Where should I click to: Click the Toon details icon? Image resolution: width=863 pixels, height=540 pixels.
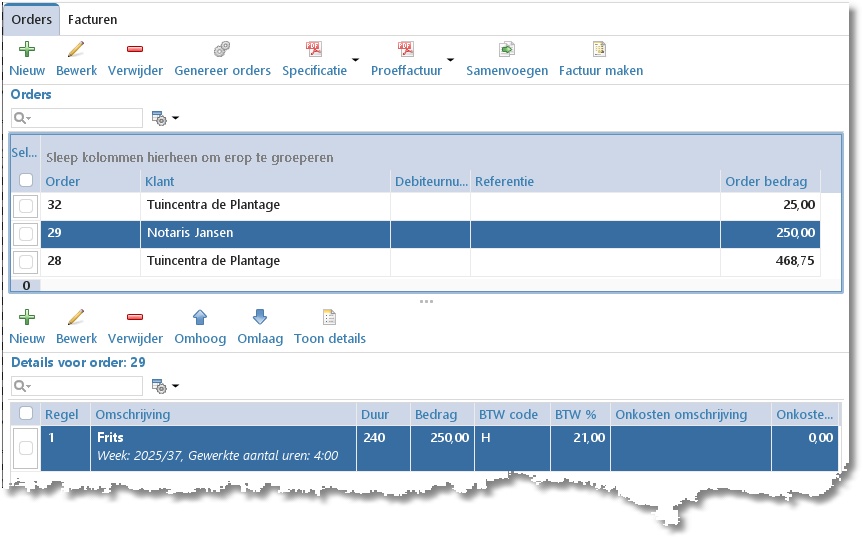[x=329, y=318]
